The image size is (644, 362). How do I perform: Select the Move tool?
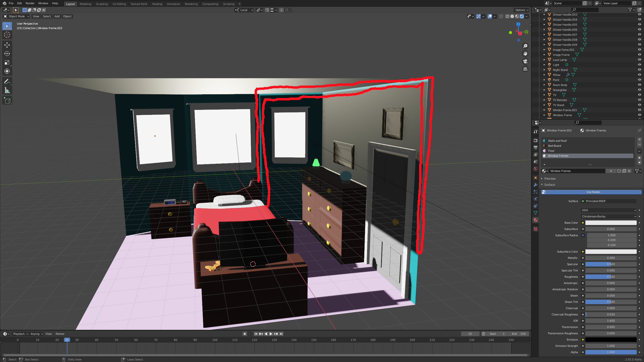click(x=7, y=45)
